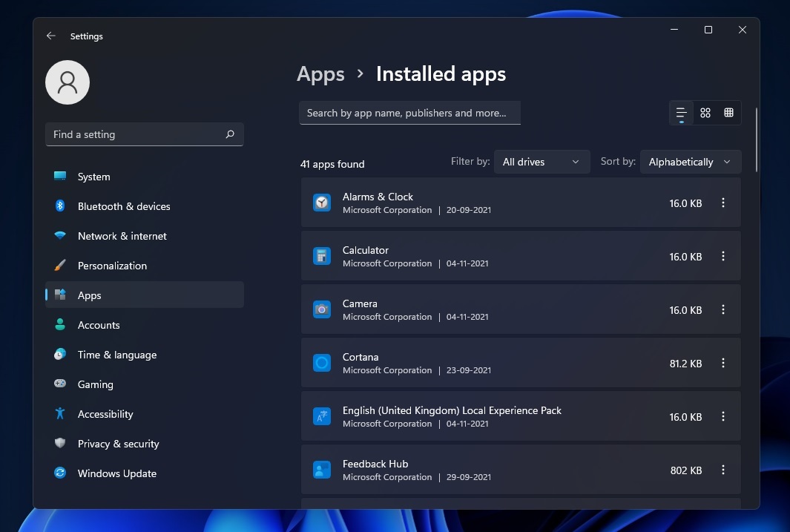The width and height of the screenshot is (790, 532).
Task: Select the list view layout option
Action: [680, 113]
